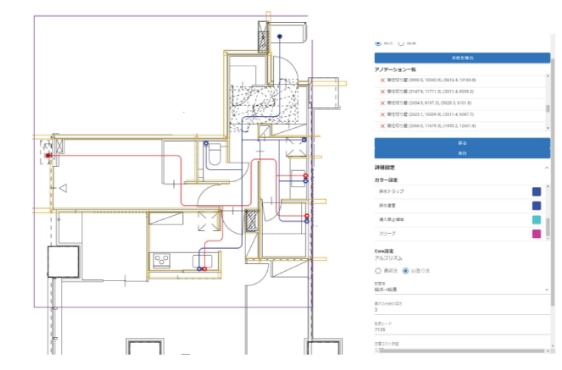This screenshot has width=562, height=370.
Task: Open the cyan color swatch
Action: tap(536, 220)
